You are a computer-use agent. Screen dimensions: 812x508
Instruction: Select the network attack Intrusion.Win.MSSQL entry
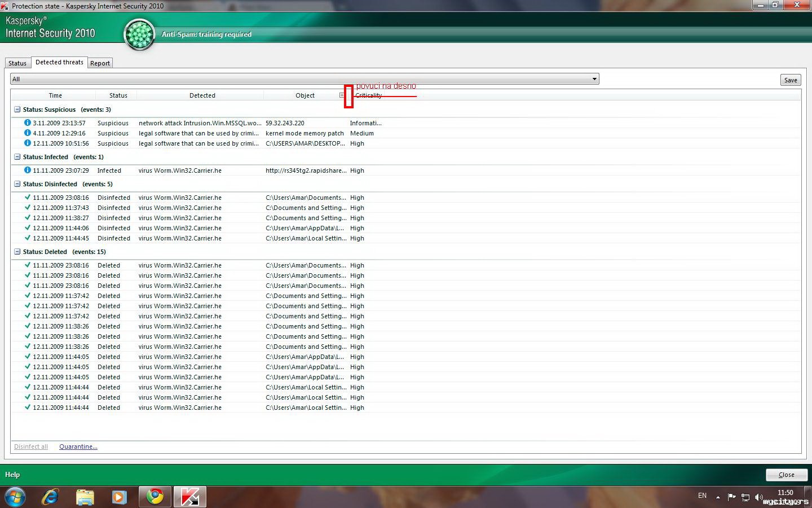pos(200,123)
